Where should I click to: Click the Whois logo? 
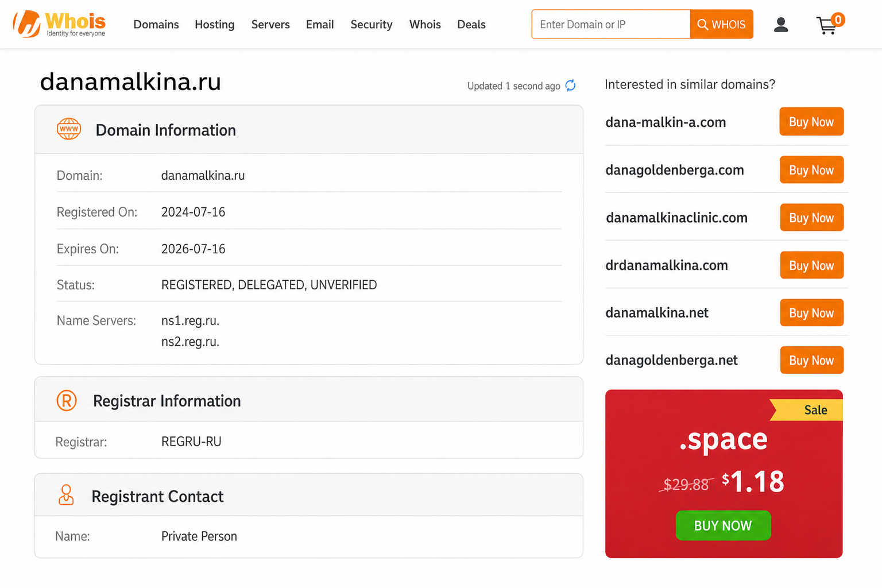(59, 24)
